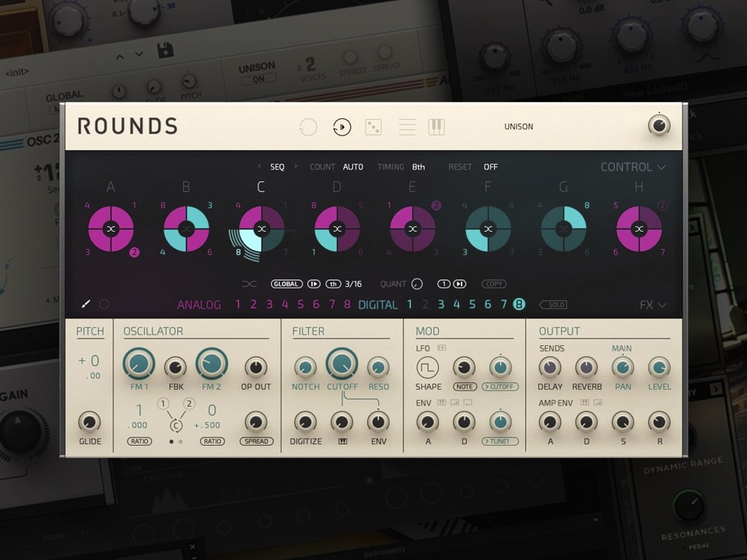Click the DIGITAL engine label
The image size is (747, 560).
point(378,305)
